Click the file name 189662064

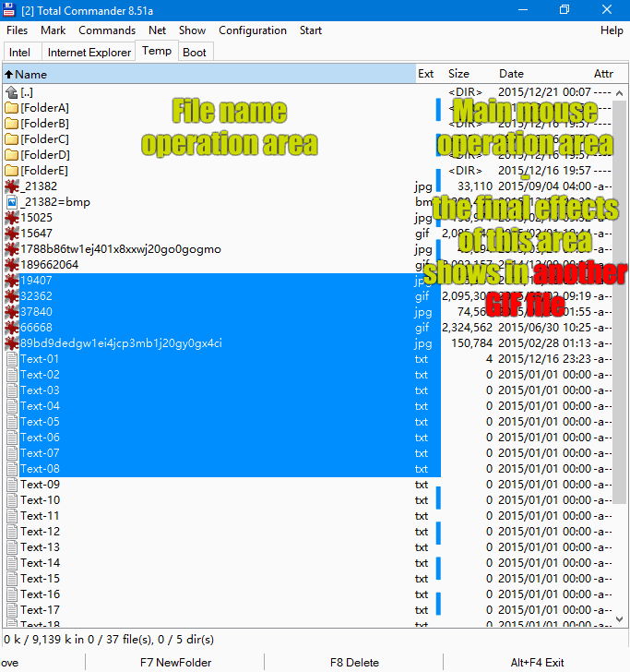click(49, 265)
